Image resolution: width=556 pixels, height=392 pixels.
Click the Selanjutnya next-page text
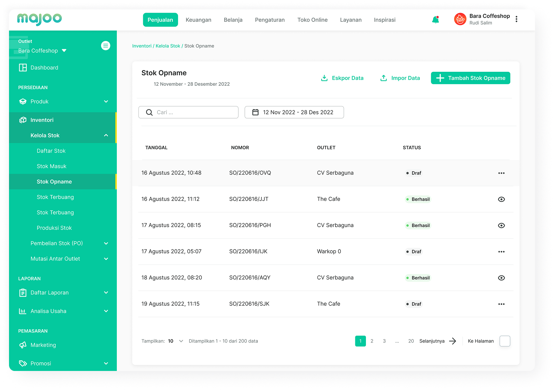[x=432, y=341]
